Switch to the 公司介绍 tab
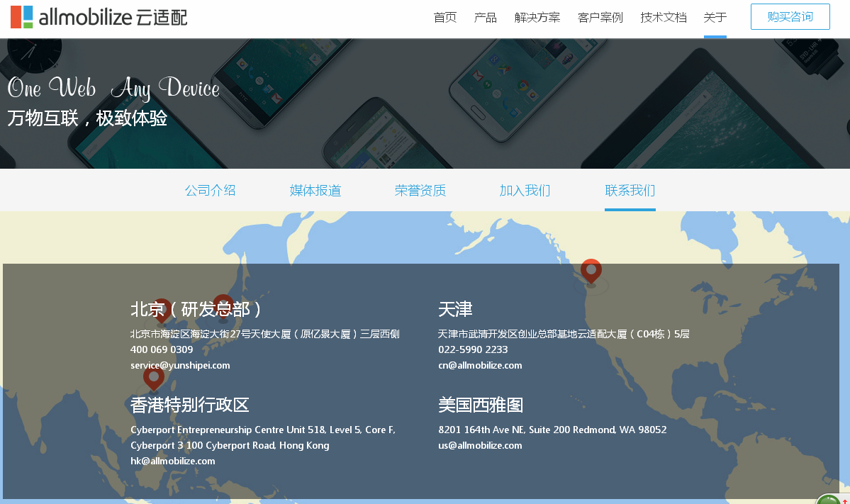This screenshot has height=504, width=850. coord(210,190)
